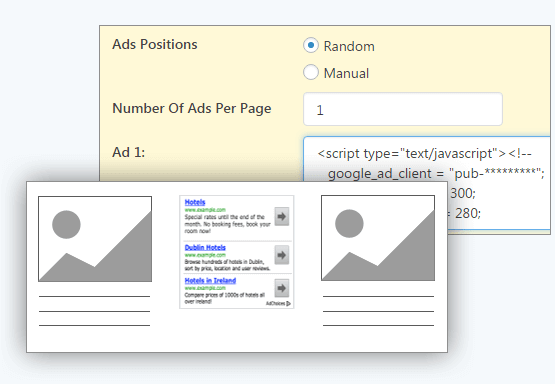Click the arrow icon beside Hotels in Ireland
555x384 pixels.
click(282, 288)
